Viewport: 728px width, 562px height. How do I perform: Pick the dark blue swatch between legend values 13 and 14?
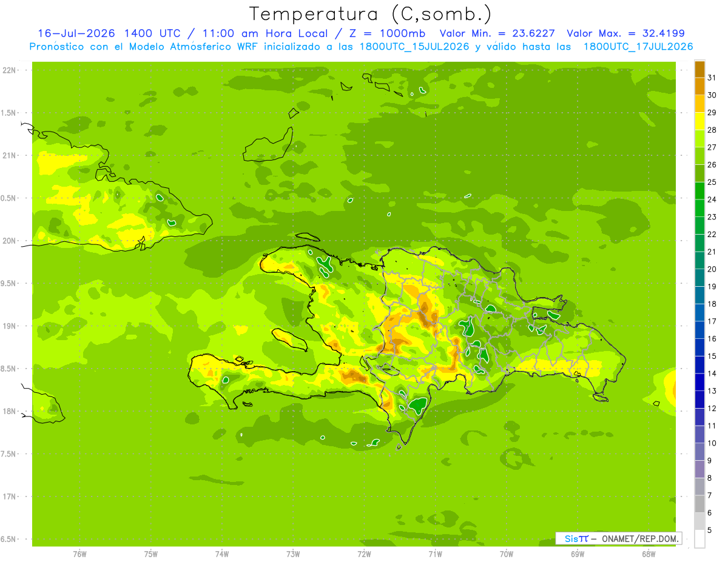[x=699, y=382]
